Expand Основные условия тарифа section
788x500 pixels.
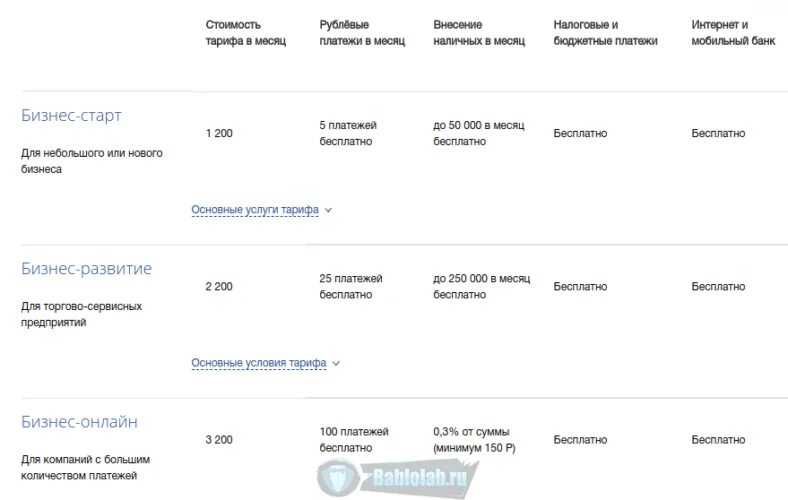point(258,363)
